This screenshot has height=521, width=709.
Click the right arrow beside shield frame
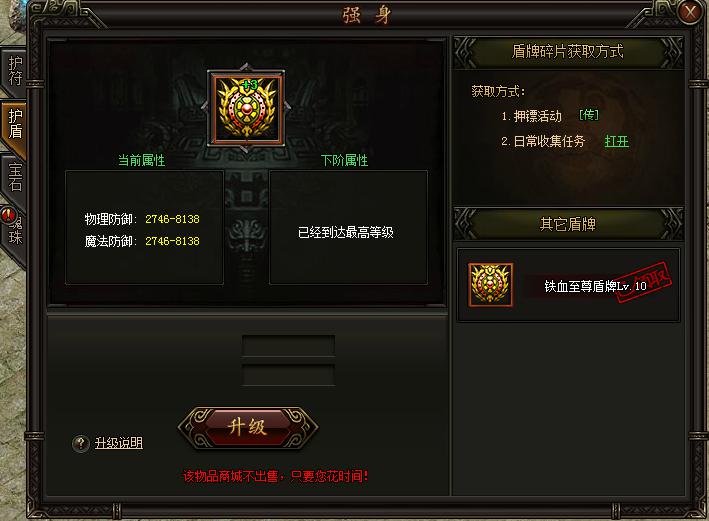288,107
